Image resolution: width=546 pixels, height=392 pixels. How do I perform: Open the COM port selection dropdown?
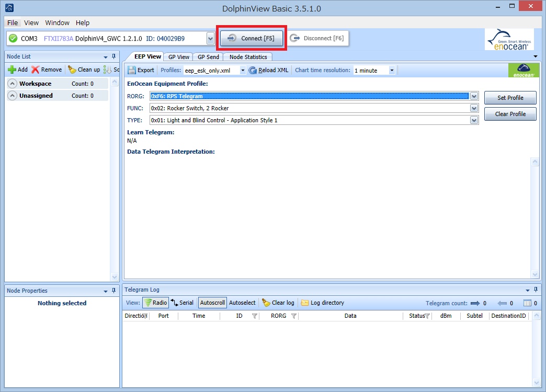[210, 38]
